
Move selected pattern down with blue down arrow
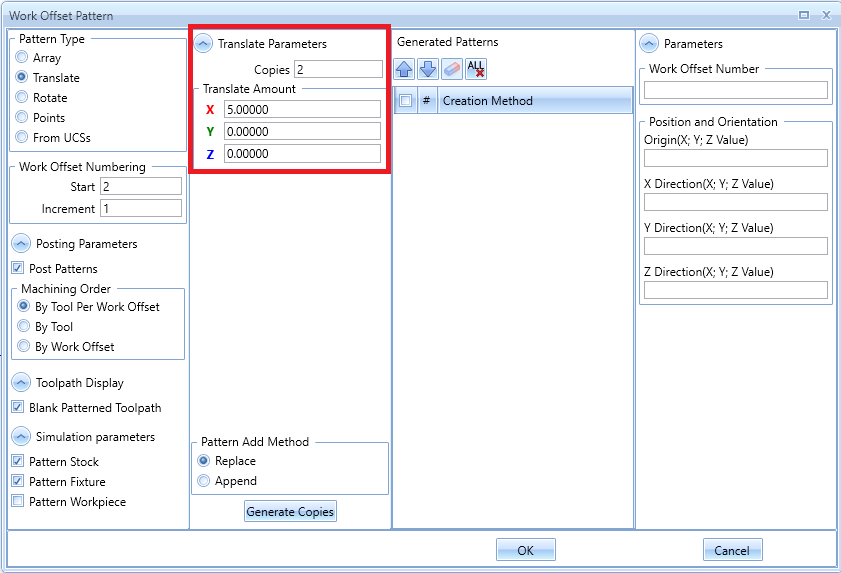point(427,69)
